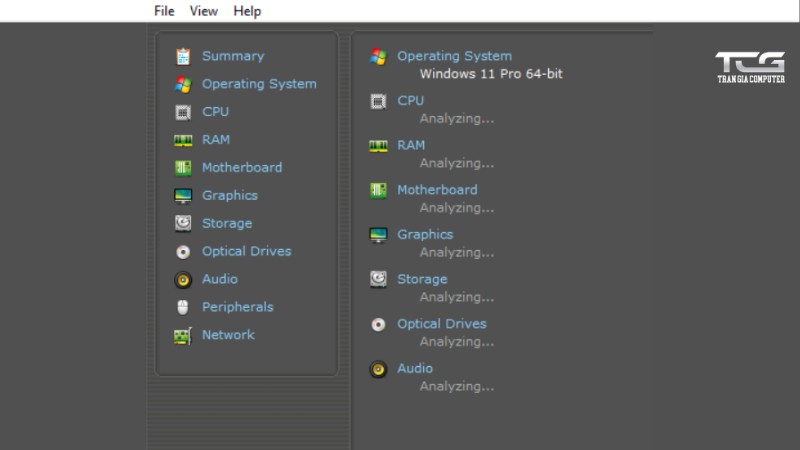Image resolution: width=800 pixels, height=450 pixels.
Task: Click the CPU chip icon in sidebar
Action: click(x=183, y=112)
